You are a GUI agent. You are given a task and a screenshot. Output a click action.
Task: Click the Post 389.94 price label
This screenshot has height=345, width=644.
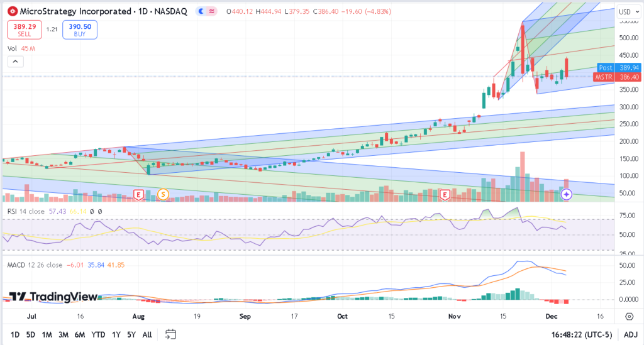click(619, 68)
